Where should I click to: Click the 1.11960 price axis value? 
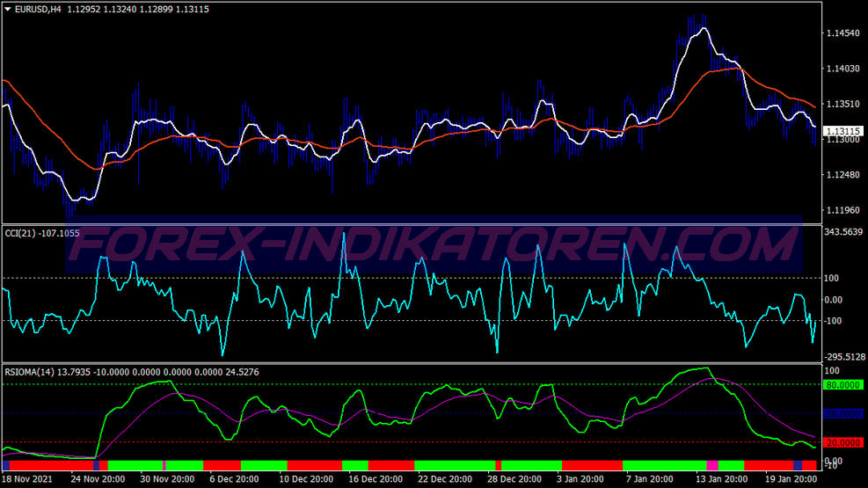click(x=843, y=210)
